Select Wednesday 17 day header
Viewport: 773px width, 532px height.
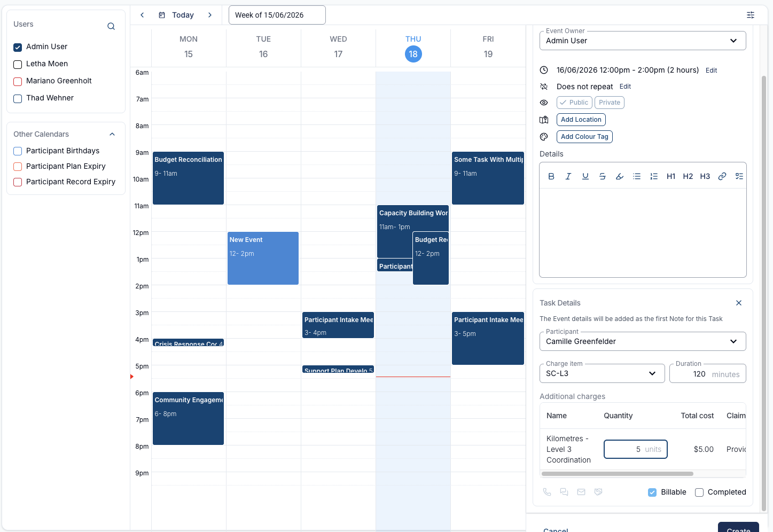(338, 48)
